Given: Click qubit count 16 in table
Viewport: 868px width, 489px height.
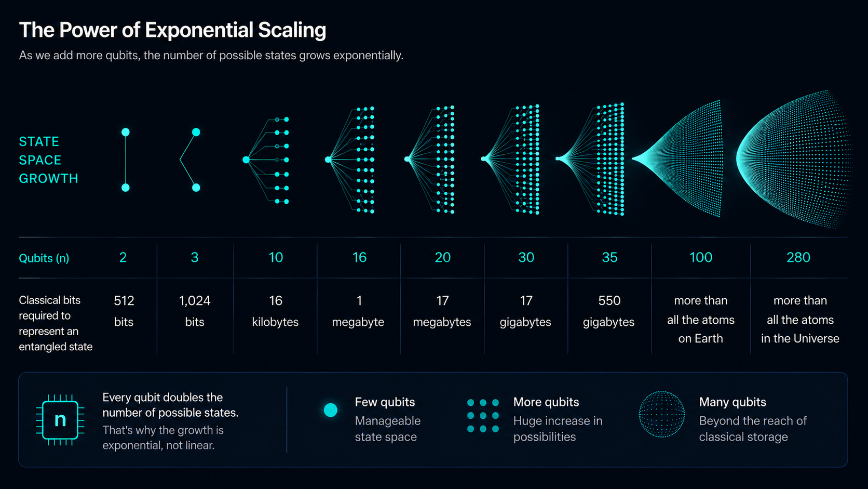Looking at the screenshot, I should (x=359, y=257).
